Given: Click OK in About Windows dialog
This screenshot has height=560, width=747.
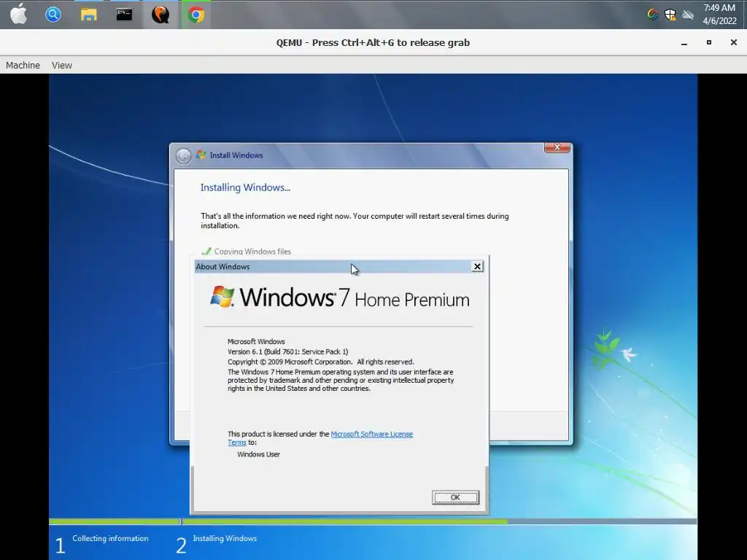Looking at the screenshot, I should [455, 497].
